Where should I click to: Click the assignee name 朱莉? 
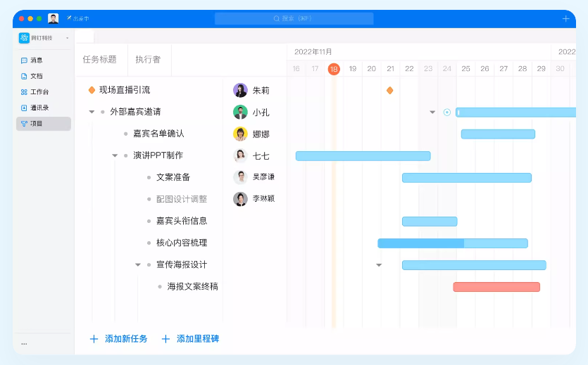click(x=261, y=90)
